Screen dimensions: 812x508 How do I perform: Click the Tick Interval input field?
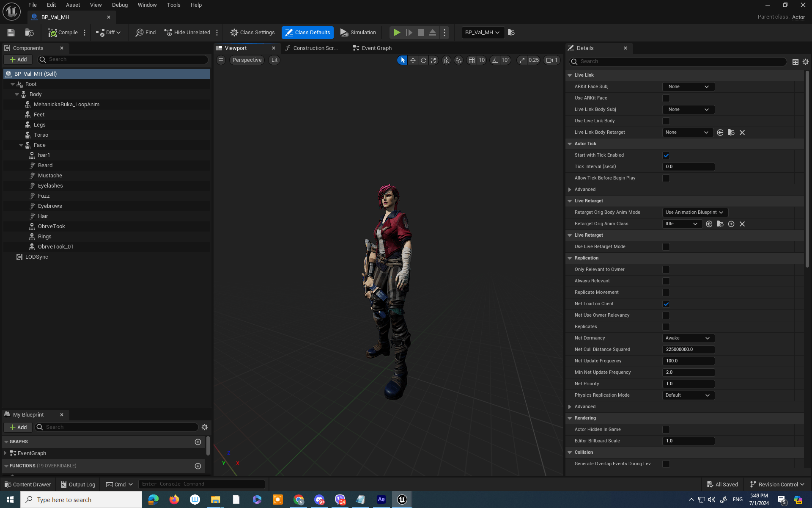pos(688,167)
